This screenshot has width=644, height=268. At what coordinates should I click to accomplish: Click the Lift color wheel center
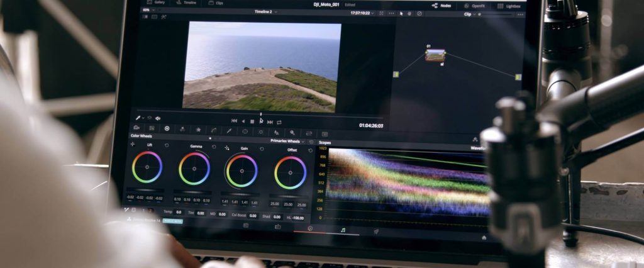147,167
